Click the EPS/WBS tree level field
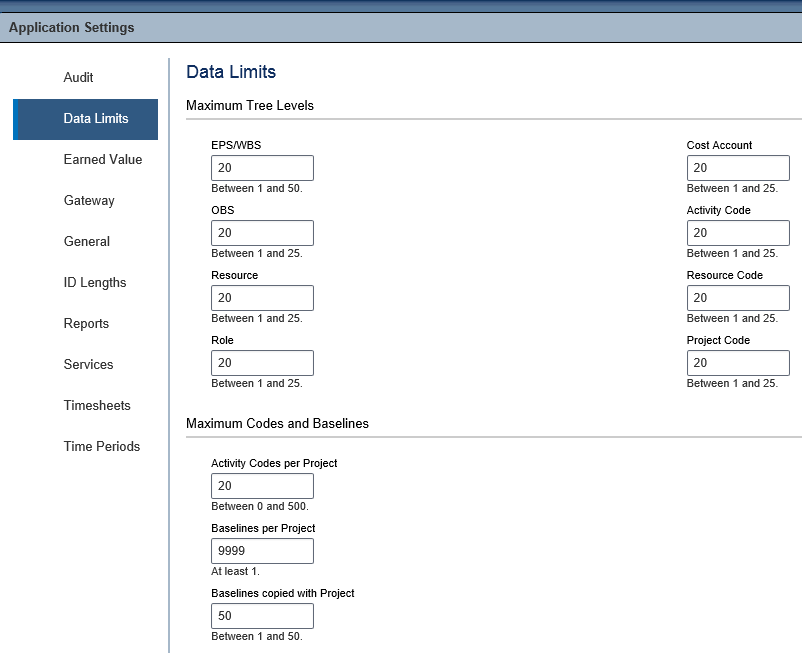Image resolution: width=802 pixels, height=653 pixels. click(x=262, y=167)
